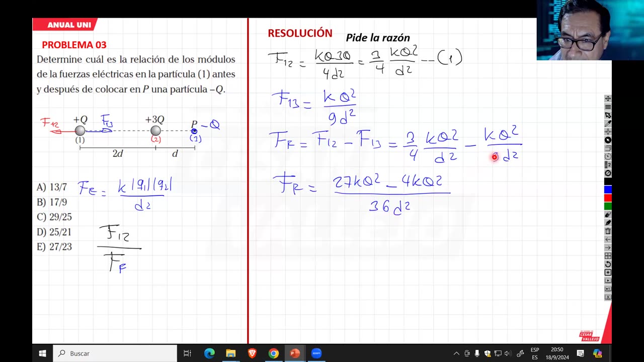The height and width of the screenshot is (362, 644).
Task: Open the Windows Start menu
Action: pyautogui.click(x=42, y=353)
